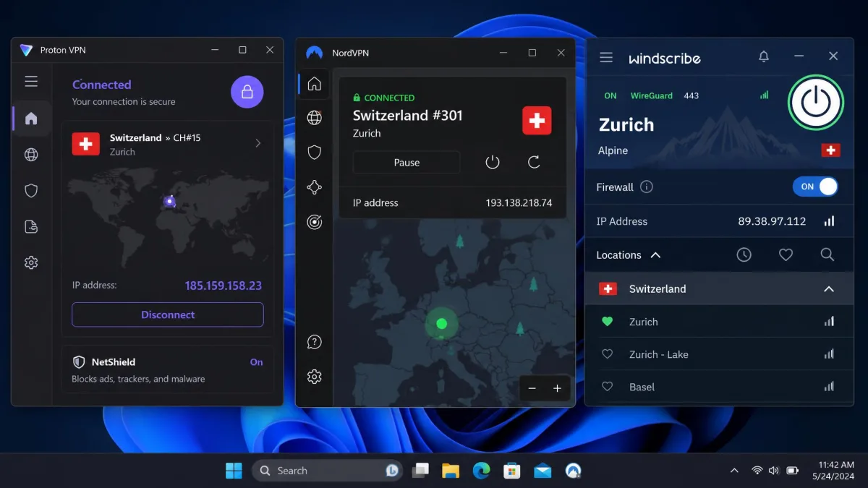Click Pause in NordVPN

pos(407,163)
